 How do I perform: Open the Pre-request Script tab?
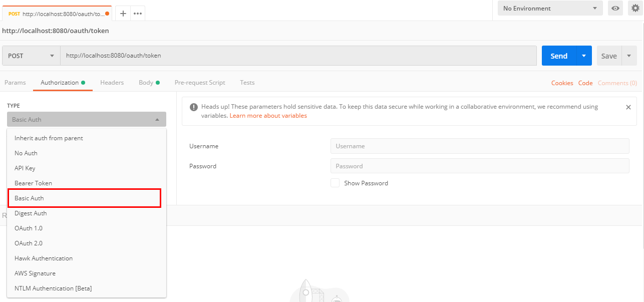pyautogui.click(x=200, y=83)
